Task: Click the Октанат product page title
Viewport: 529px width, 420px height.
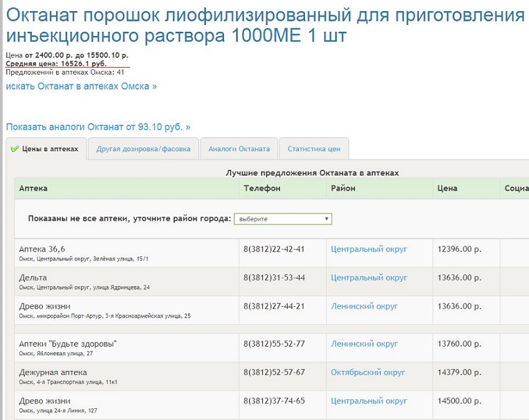Action: (x=266, y=26)
